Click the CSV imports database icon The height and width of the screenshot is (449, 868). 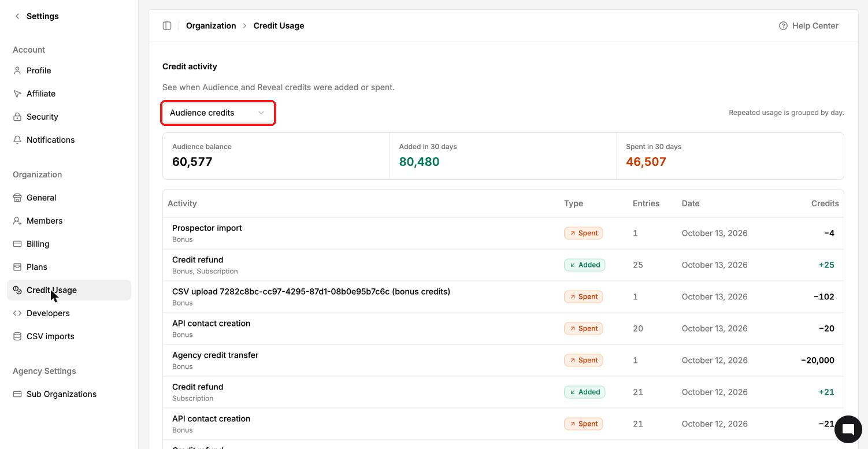17,336
